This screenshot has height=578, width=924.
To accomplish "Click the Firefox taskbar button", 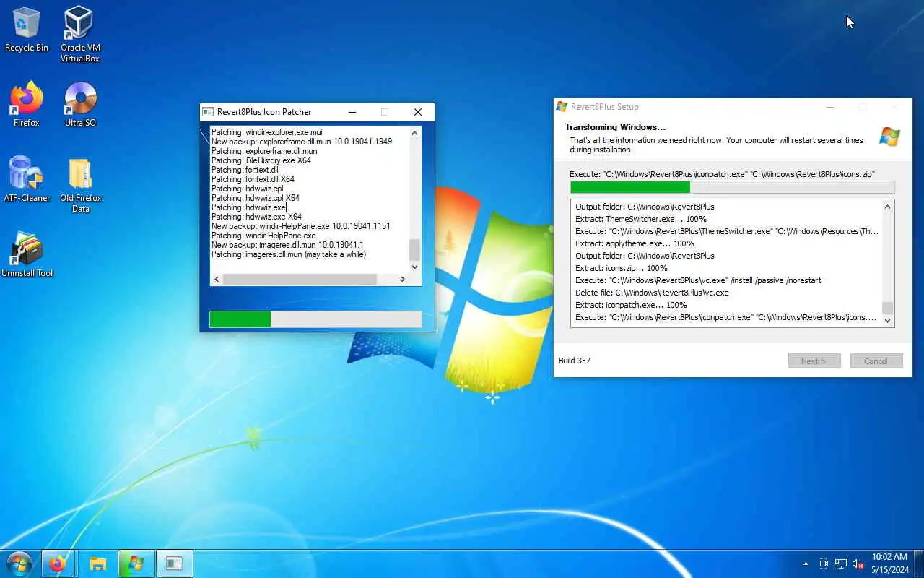I will 58,564.
